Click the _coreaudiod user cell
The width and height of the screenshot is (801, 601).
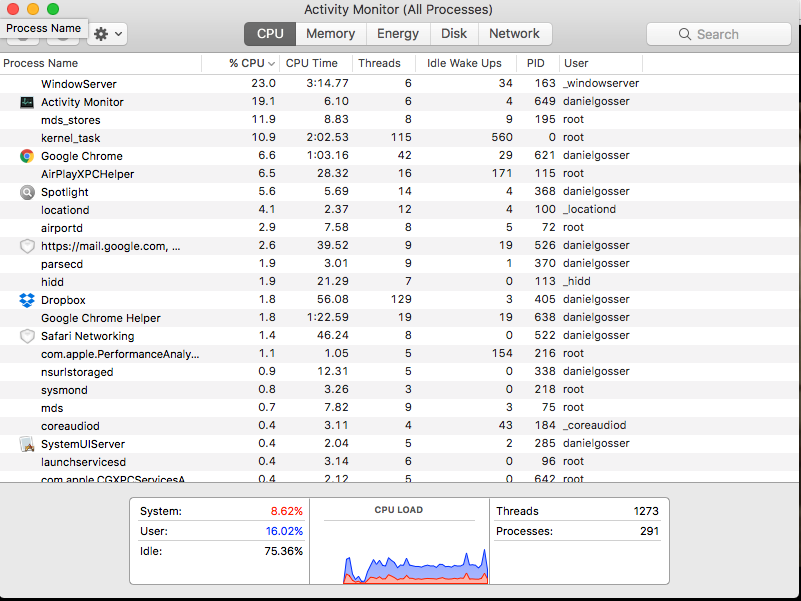tap(594, 425)
